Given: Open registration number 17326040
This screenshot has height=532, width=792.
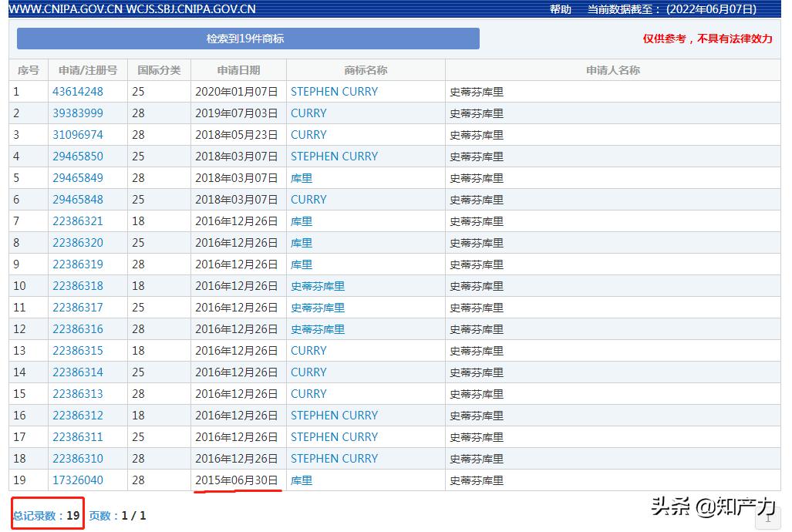Looking at the screenshot, I should pos(78,480).
